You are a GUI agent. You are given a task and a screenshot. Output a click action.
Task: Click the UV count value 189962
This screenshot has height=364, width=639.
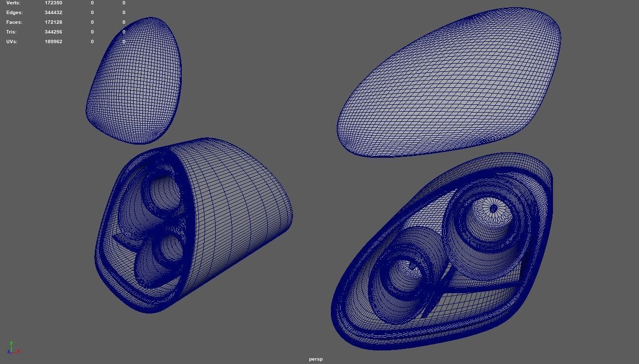point(53,42)
